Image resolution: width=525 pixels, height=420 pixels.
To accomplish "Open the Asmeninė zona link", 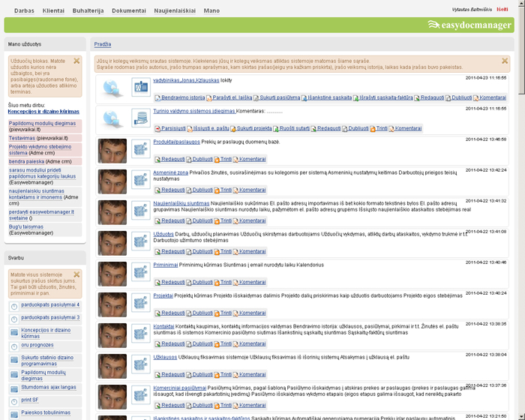I will pos(171,172).
